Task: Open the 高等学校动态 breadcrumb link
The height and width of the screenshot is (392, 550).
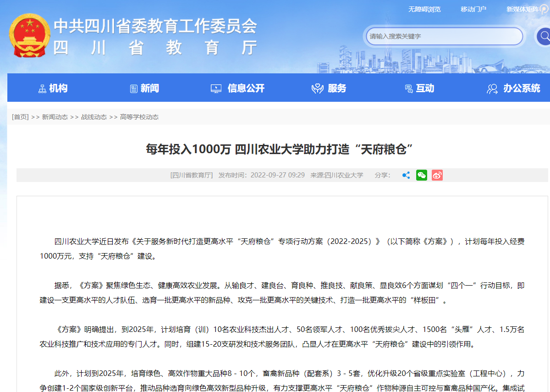Action: pyautogui.click(x=139, y=117)
